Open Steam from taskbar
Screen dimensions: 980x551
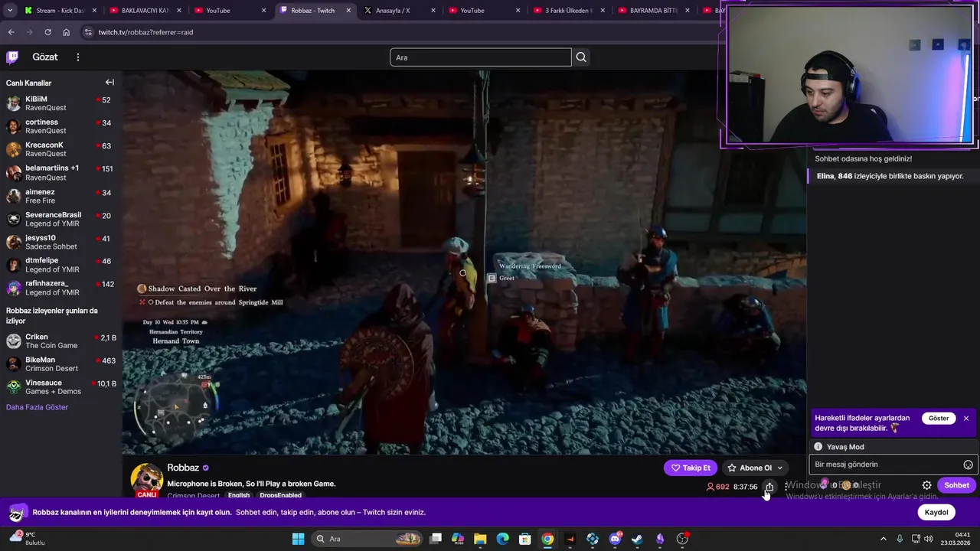(x=637, y=539)
